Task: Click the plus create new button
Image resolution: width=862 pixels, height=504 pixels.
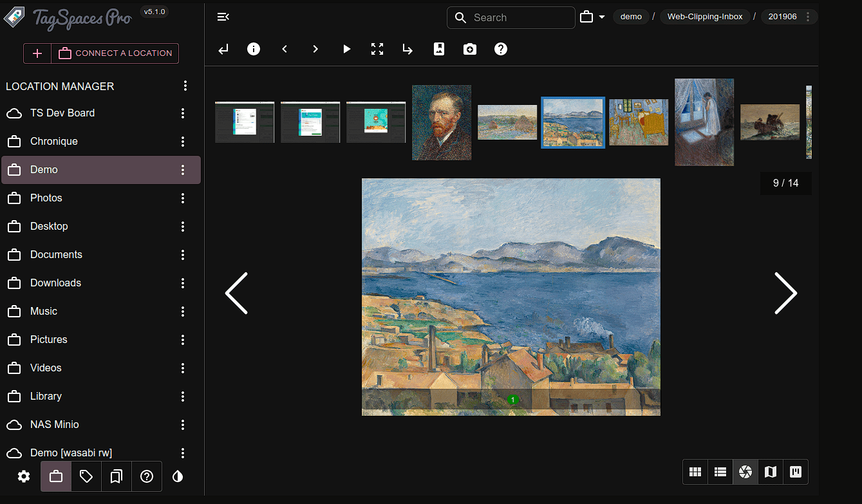Action: (x=37, y=53)
